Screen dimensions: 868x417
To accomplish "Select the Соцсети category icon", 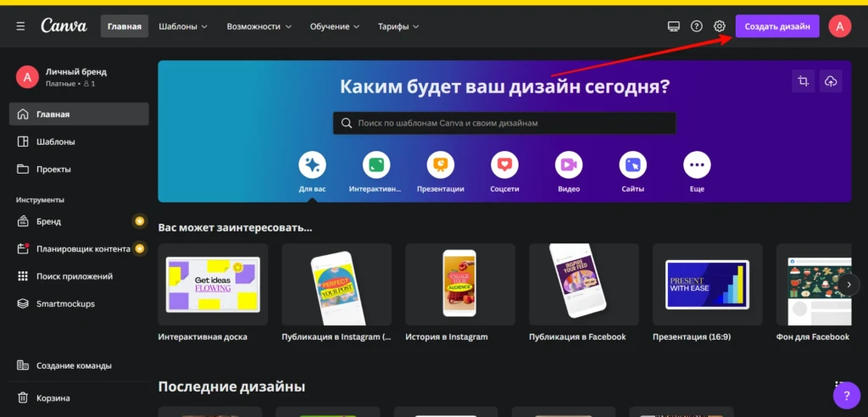I will (505, 165).
